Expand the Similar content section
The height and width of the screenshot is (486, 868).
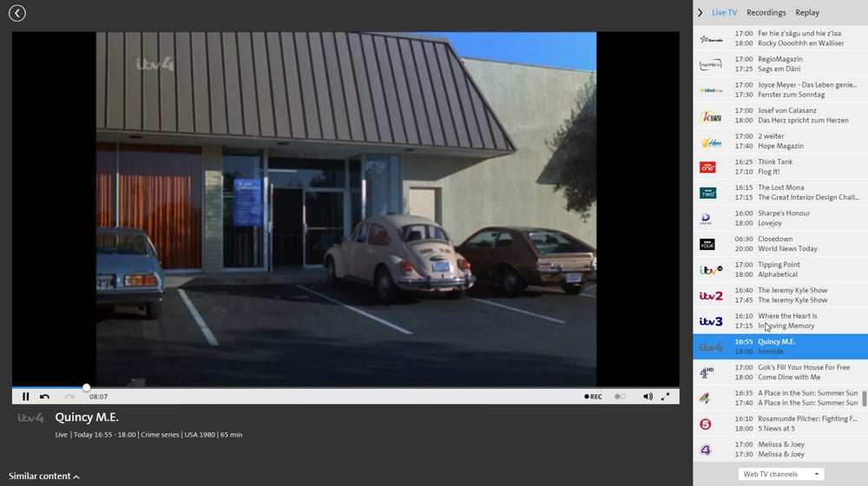coord(43,476)
